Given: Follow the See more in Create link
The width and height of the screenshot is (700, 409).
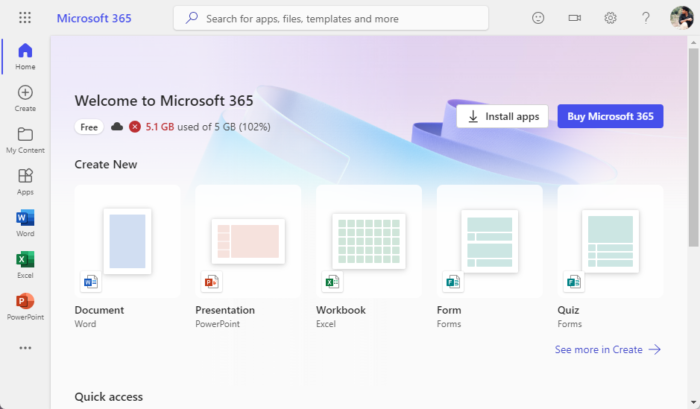Looking at the screenshot, I should click(608, 349).
